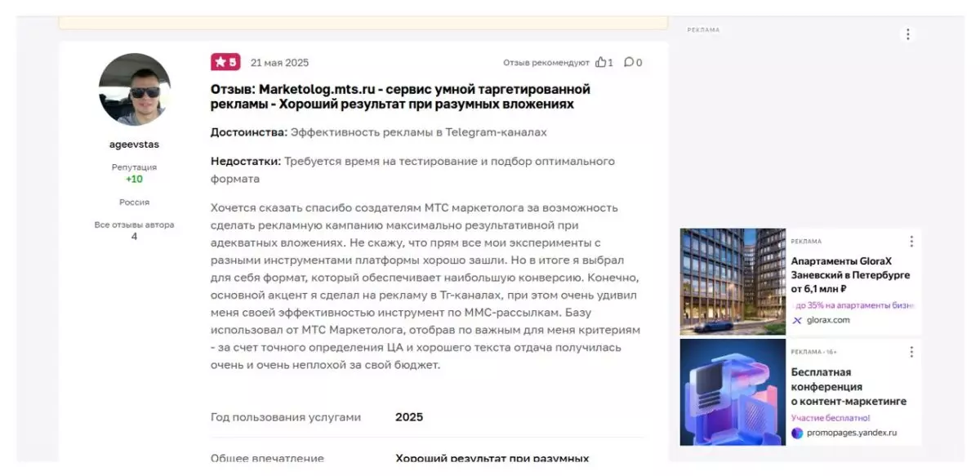Open ageevstas profile avatar
Viewport: 980px width, 476px height.
point(135,90)
